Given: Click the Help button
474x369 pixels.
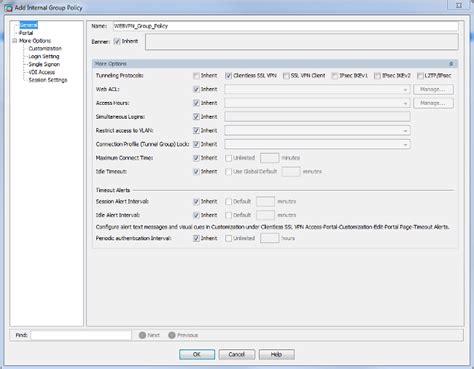Looking at the screenshot, I should pyautogui.click(x=276, y=354).
